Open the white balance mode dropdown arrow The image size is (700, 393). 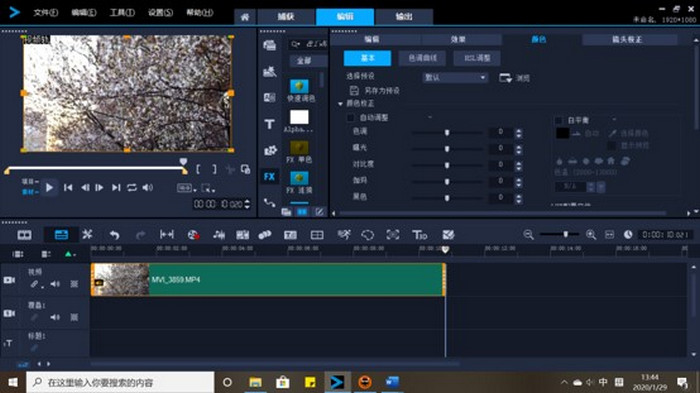coord(614,120)
